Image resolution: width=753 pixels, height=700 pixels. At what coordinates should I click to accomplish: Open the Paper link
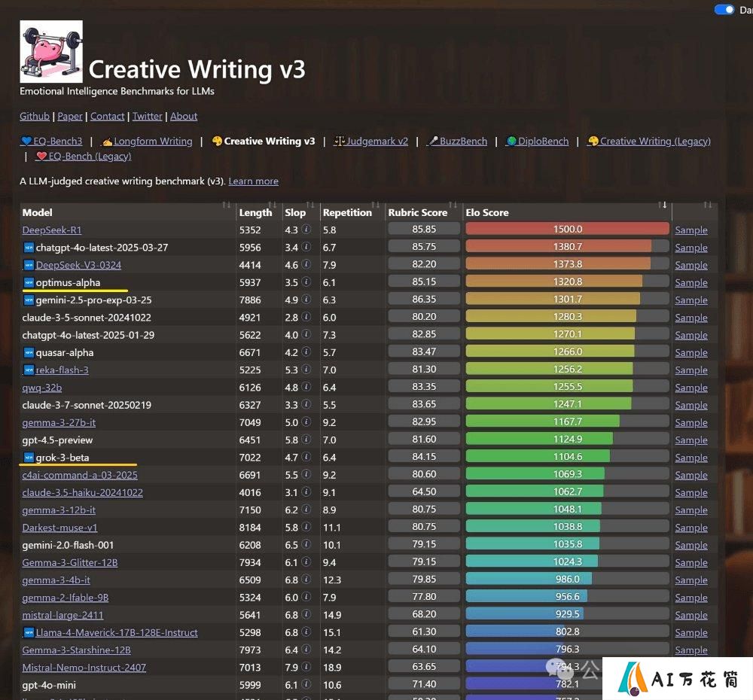click(70, 116)
